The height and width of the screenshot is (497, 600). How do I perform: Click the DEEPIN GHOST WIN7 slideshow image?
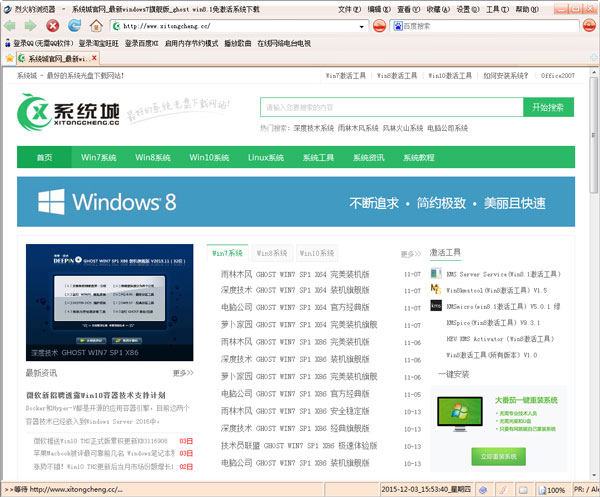tap(109, 302)
